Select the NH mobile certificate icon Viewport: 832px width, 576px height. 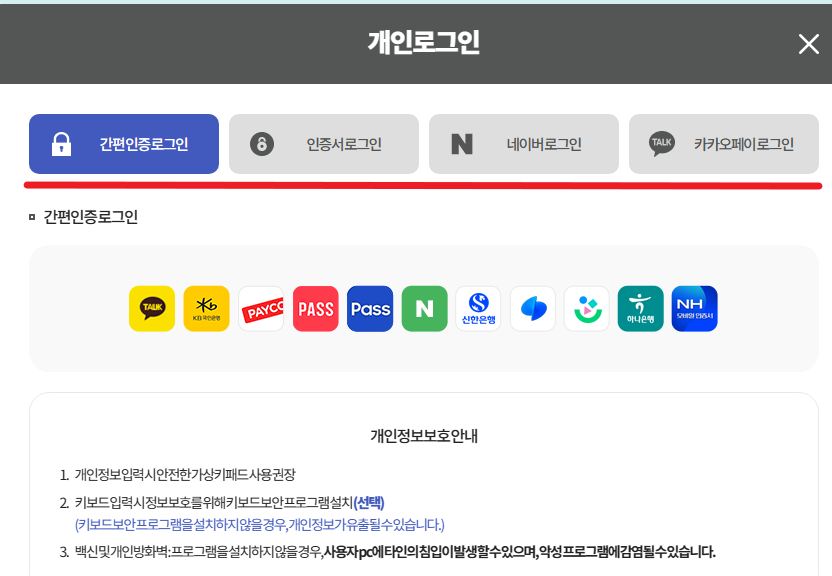coord(695,309)
